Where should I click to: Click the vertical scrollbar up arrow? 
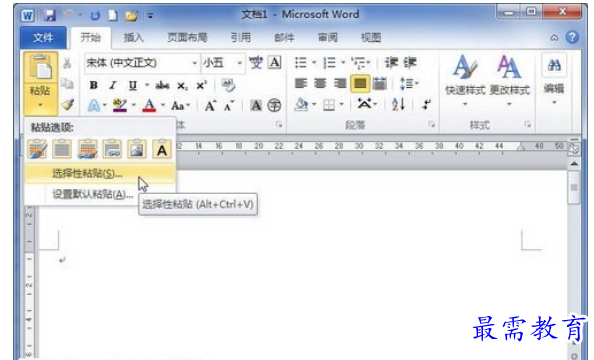[574, 164]
